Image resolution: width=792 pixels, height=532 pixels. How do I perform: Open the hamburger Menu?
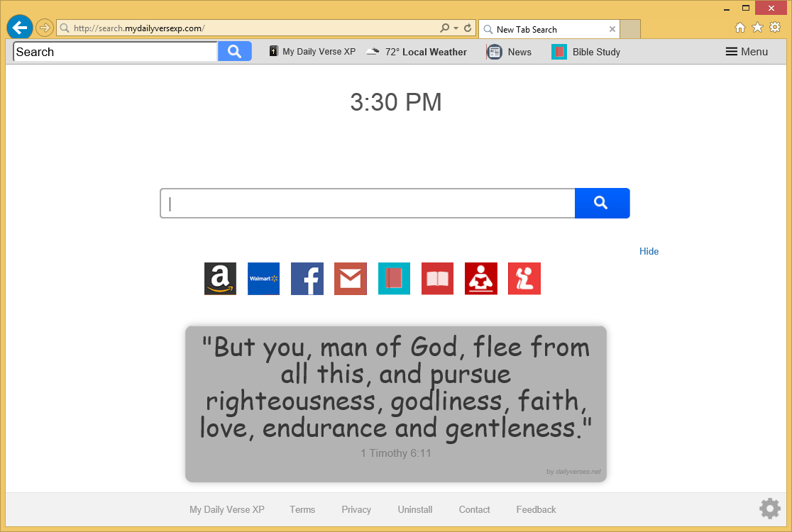coord(747,52)
